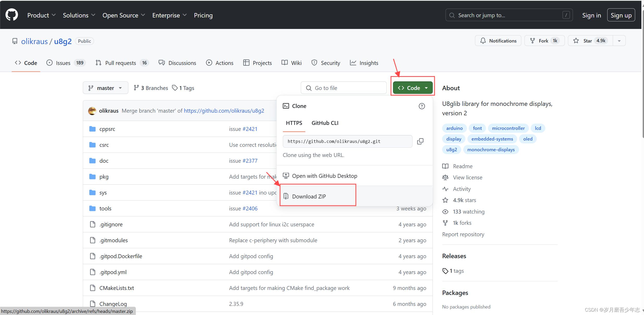Open issue #2406 link in tools row
This screenshot has height=315, width=644.
[x=250, y=208]
